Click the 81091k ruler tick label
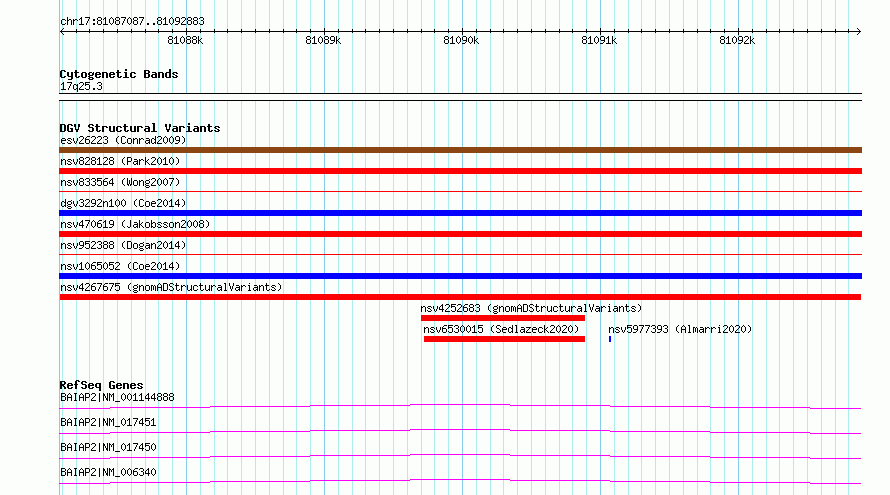890x495 pixels. tap(599, 40)
